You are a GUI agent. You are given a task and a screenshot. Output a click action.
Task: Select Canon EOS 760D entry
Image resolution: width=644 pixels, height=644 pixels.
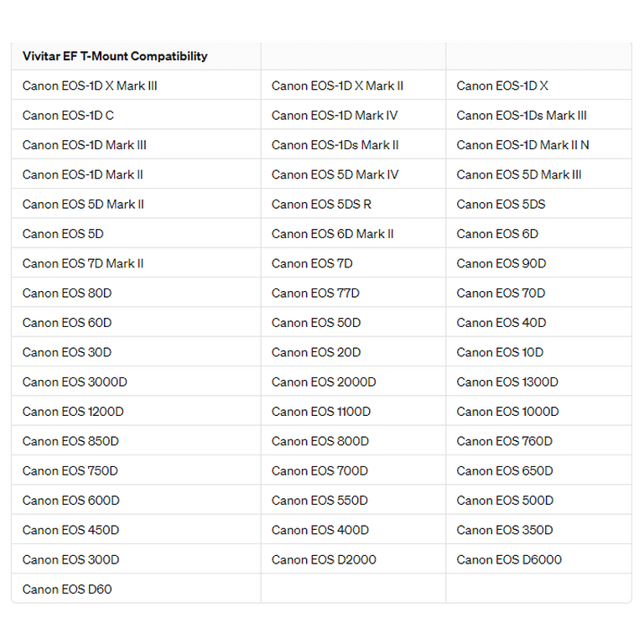click(x=505, y=441)
